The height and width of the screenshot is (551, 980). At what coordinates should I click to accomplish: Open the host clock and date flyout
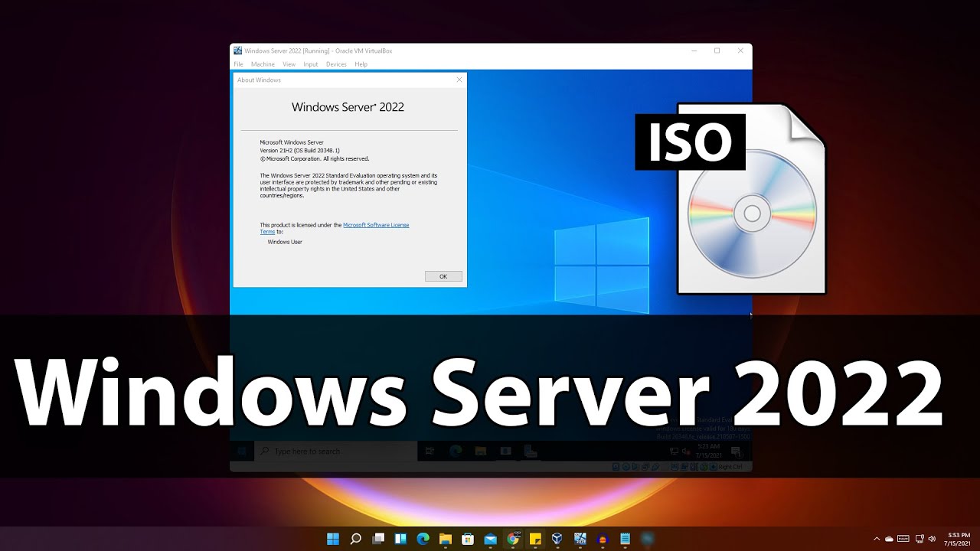(x=959, y=539)
